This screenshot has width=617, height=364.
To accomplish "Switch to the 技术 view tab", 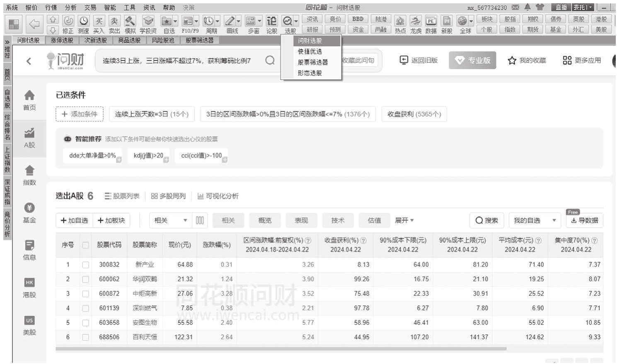I will click(x=338, y=220).
